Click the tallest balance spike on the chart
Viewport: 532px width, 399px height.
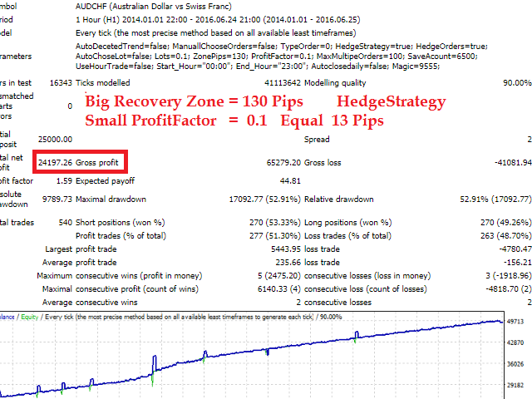[155, 364]
